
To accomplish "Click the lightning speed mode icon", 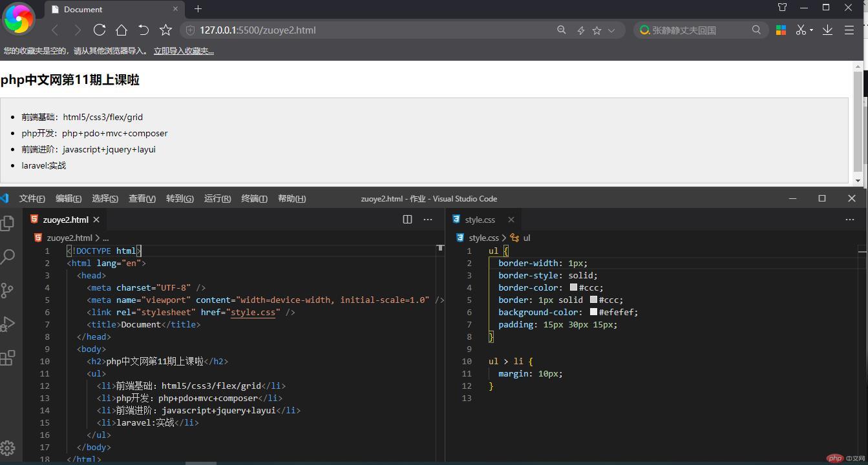I will [580, 30].
